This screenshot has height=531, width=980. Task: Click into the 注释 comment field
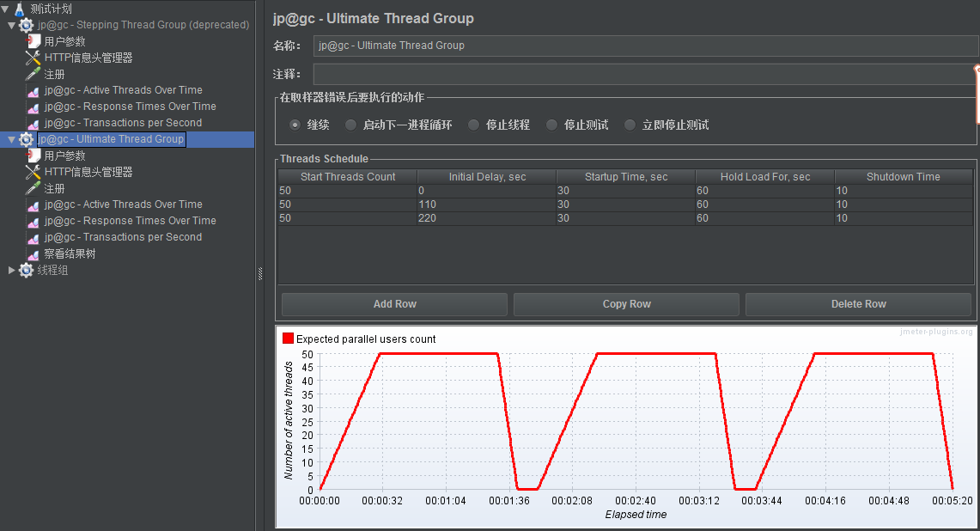(x=644, y=74)
